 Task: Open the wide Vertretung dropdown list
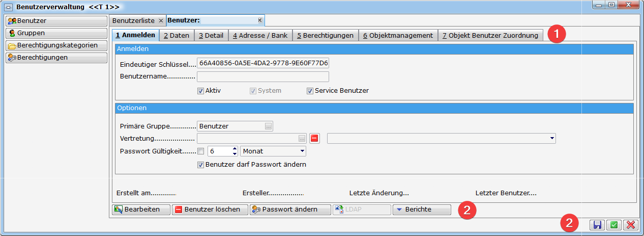[552, 138]
